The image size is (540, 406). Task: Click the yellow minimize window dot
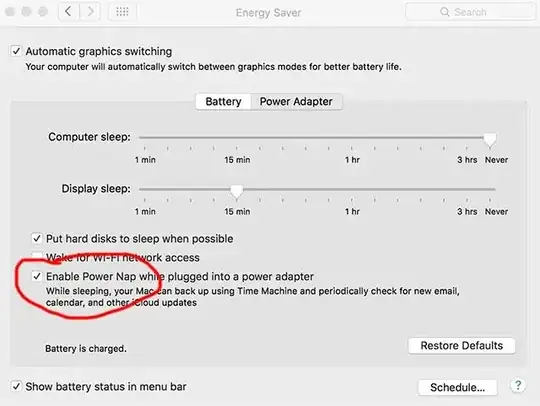point(27,12)
